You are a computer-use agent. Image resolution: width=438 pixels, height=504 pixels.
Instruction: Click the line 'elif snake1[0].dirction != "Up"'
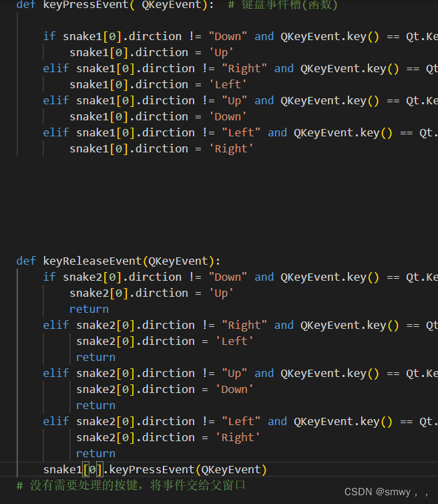240,101
